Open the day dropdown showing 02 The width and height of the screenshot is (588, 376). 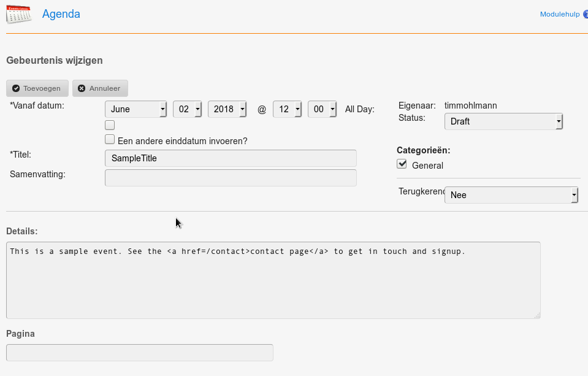[x=187, y=109]
